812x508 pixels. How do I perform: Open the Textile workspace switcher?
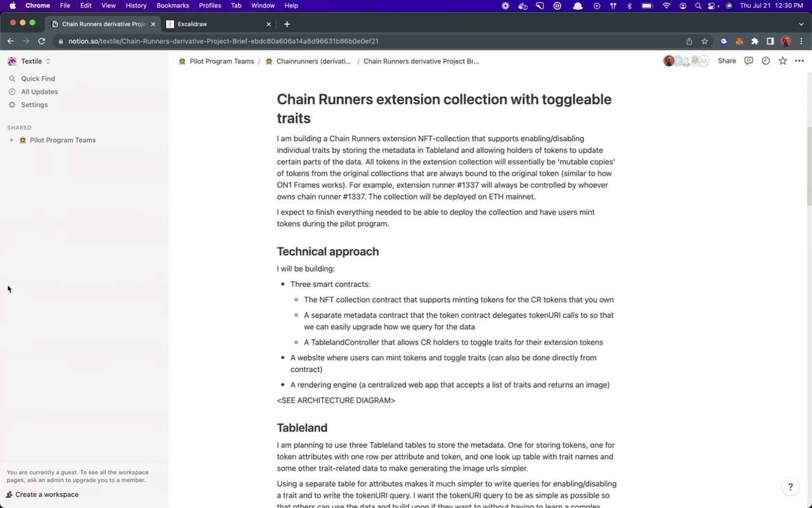tap(29, 62)
